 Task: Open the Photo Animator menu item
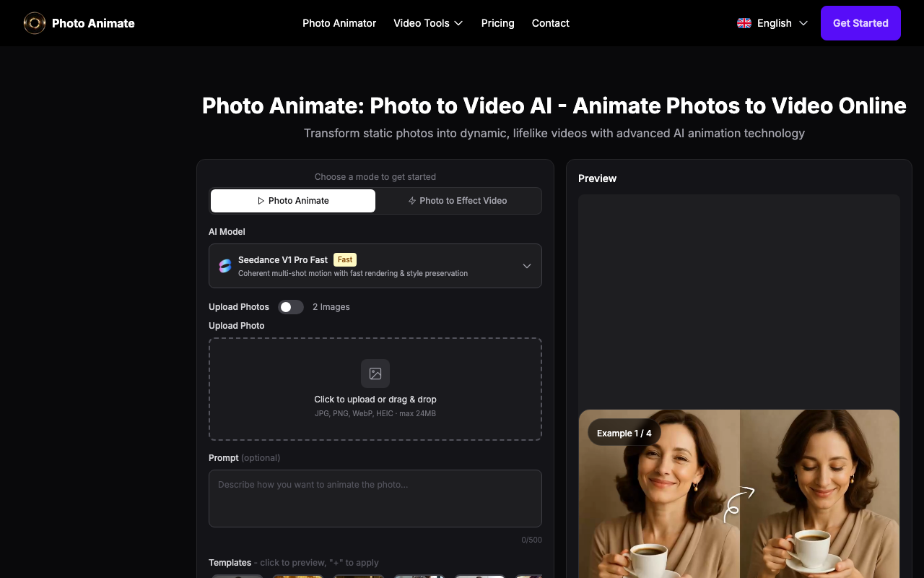pyautogui.click(x=339, y=23)
